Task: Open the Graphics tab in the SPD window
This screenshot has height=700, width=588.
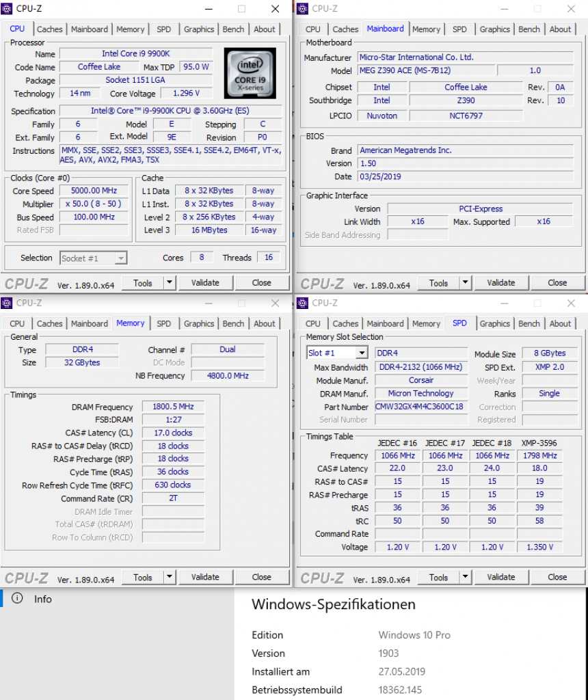Action: click(495, 323)
